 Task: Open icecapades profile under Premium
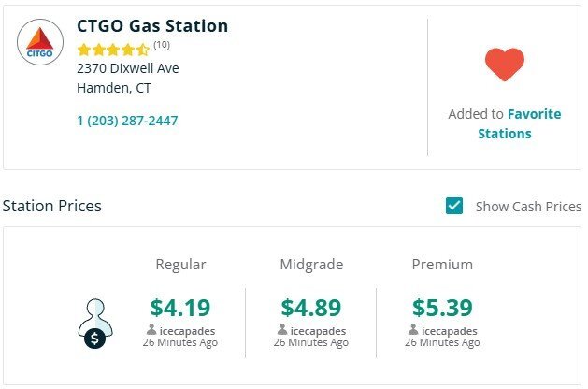point(448,330)
